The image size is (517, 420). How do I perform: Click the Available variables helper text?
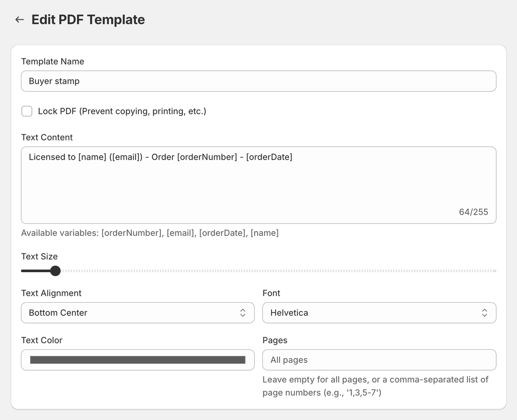(150, 233)
